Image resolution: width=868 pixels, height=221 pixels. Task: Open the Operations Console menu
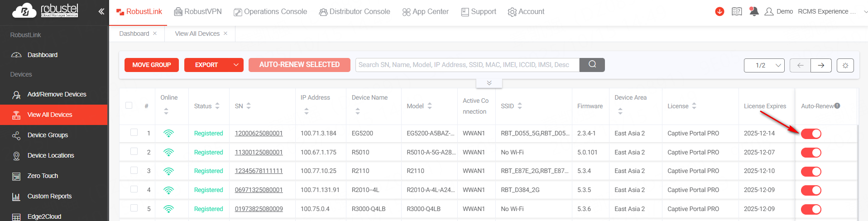point(270,12)
